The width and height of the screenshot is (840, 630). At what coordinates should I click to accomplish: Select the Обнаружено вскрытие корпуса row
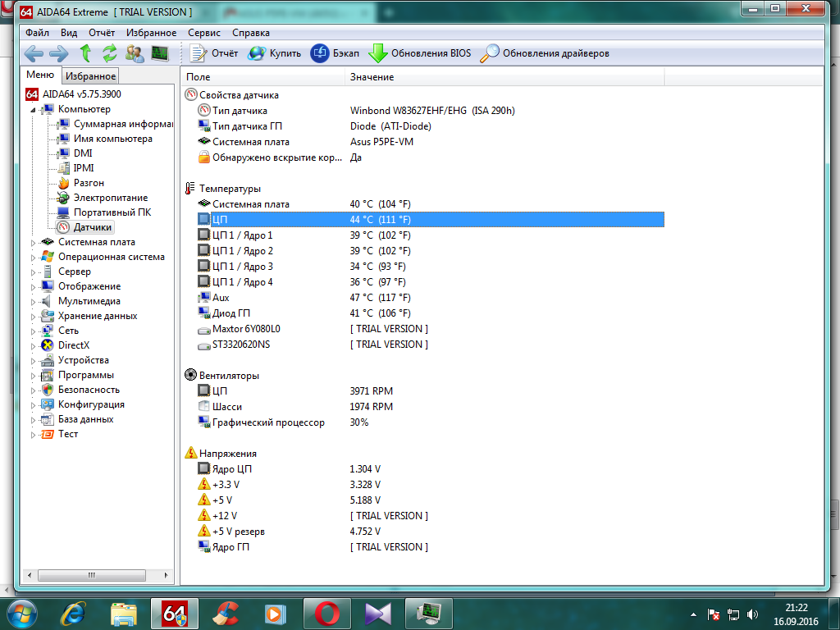pos(431,157)
